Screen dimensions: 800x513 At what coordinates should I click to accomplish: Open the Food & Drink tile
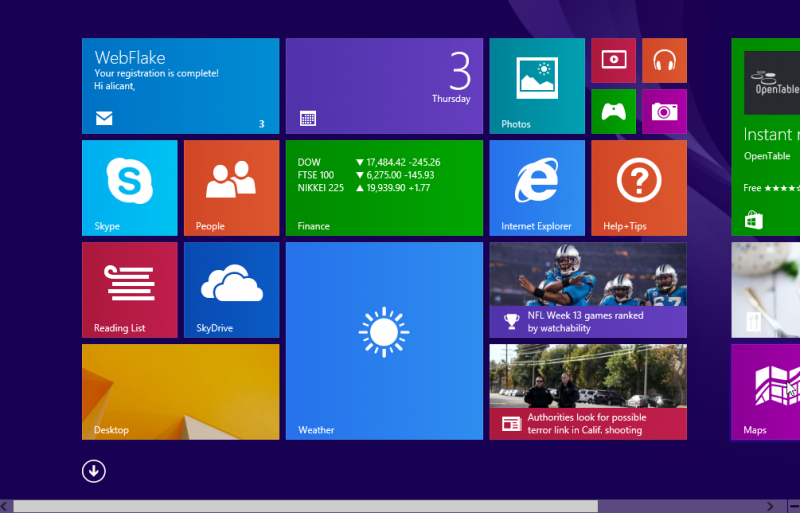[765, 290]
